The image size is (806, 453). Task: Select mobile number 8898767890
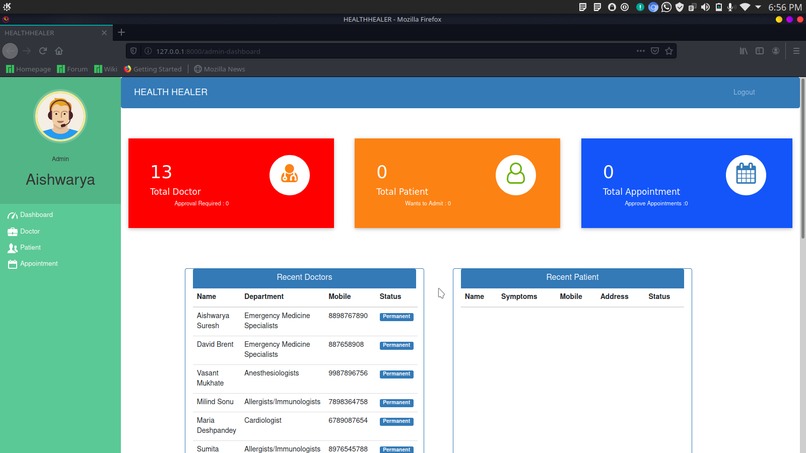(x=348, y=316)
